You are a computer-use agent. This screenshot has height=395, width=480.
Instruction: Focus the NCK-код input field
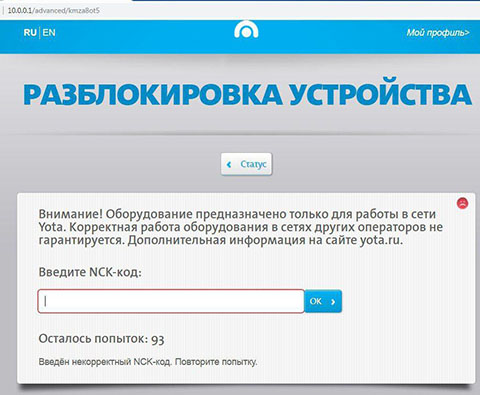click(171, 301)
